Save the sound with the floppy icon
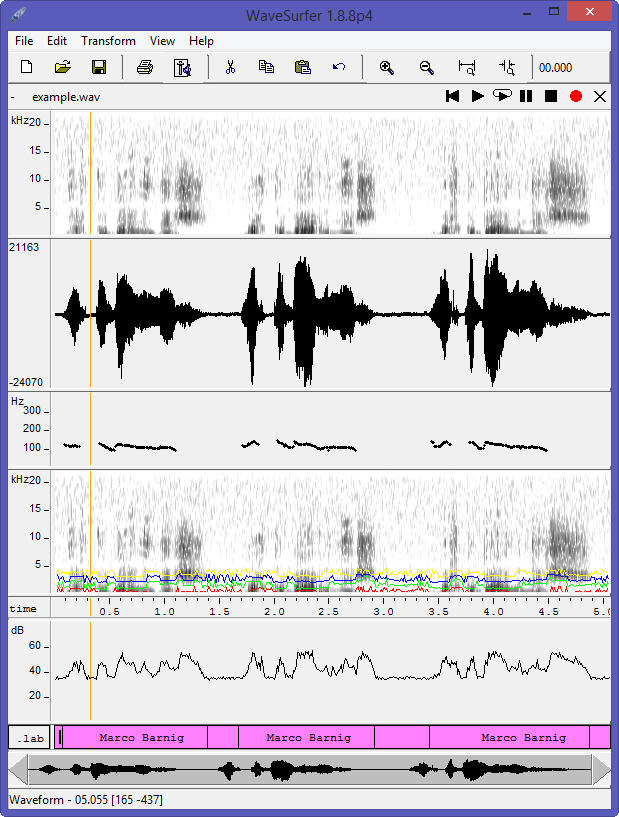The width and height of the screenshot is (619, 817). [99, 67]
